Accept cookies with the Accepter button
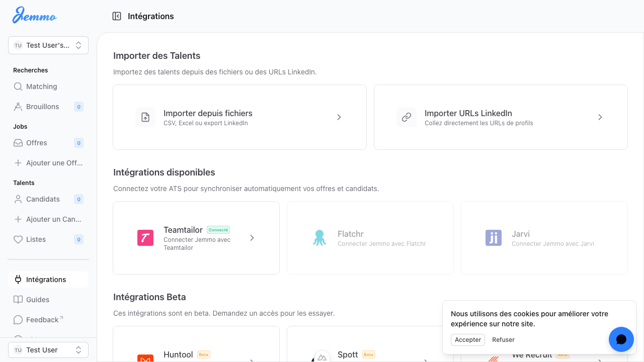The height and width of the screenshot is (362, 644). click(x=467, y=339)
